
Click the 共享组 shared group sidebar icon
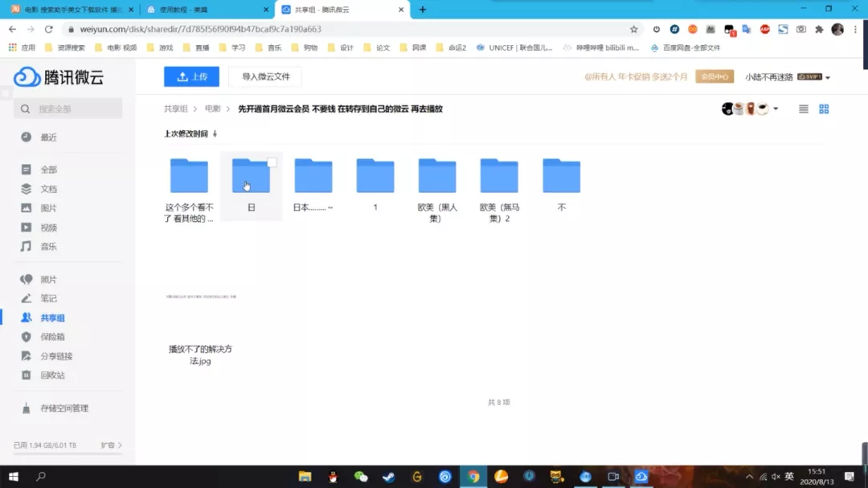(26, 318)
